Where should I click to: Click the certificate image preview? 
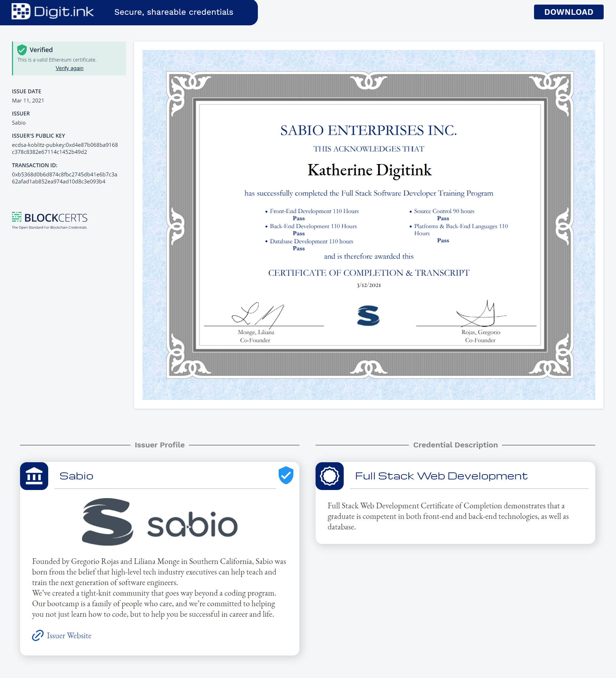click(369, 225)
